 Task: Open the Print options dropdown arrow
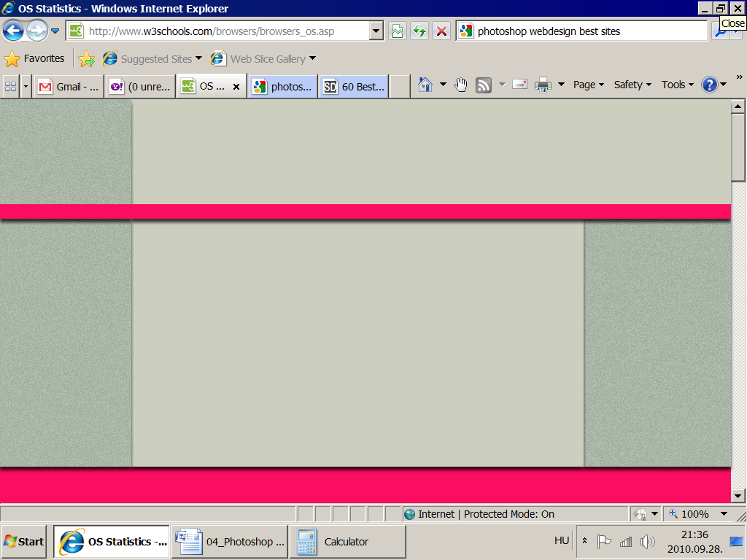[561, 85]
